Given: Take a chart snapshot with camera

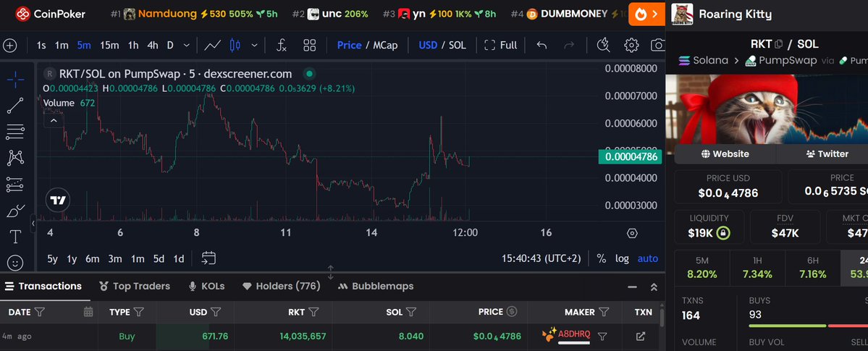Looking at the screenshot, I should (657, 46).
